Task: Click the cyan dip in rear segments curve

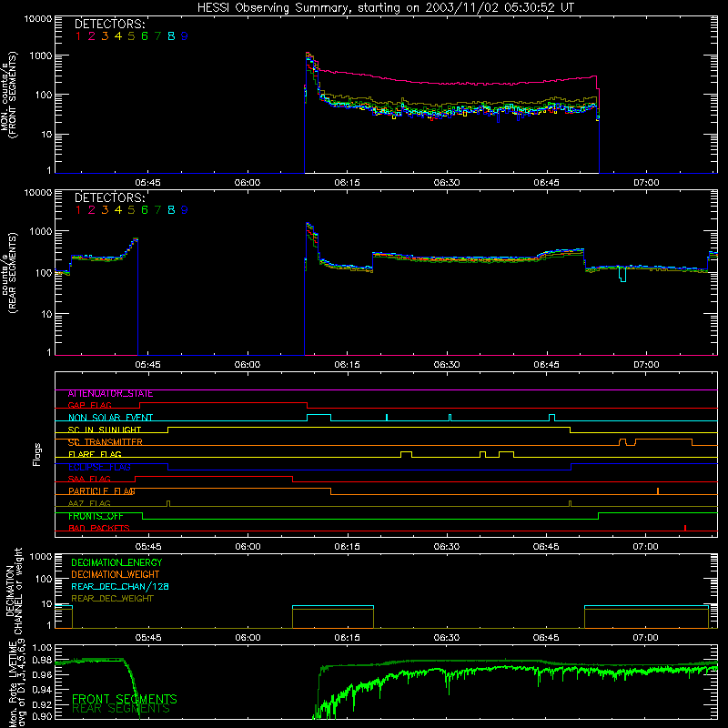Action: [x=622, y=275]
